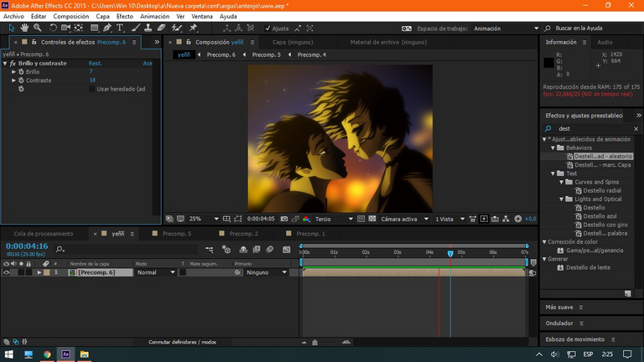Select the Clone Stamp tool
Viewport: 644px width, 362px height.
[x=148, y=28]
